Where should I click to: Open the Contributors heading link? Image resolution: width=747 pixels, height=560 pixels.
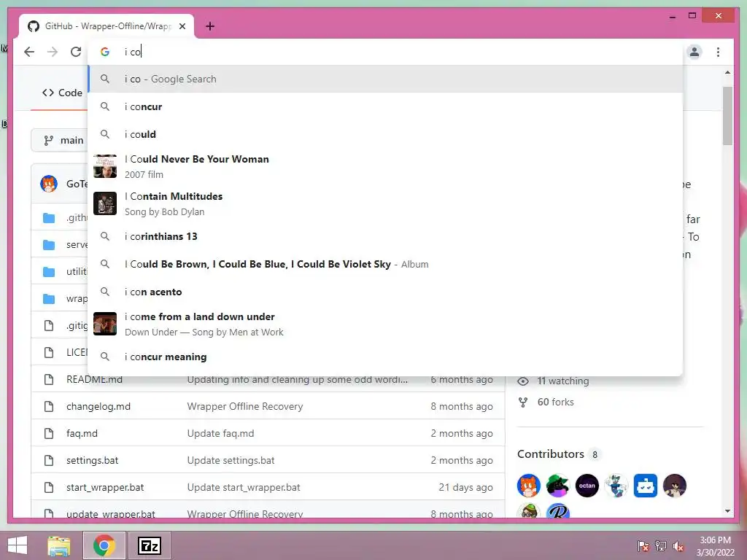coord(551,454)
